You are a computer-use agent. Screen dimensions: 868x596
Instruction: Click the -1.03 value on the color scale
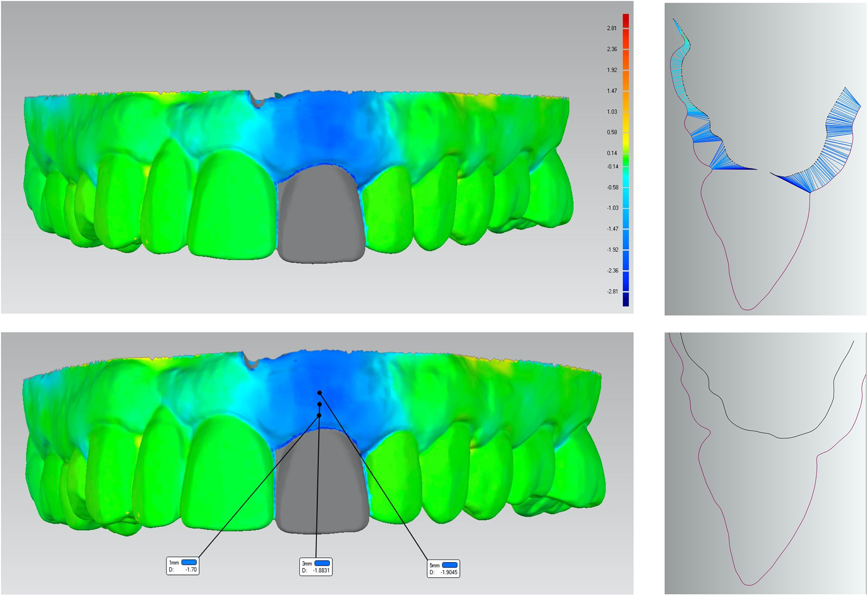tap(613, 208)
